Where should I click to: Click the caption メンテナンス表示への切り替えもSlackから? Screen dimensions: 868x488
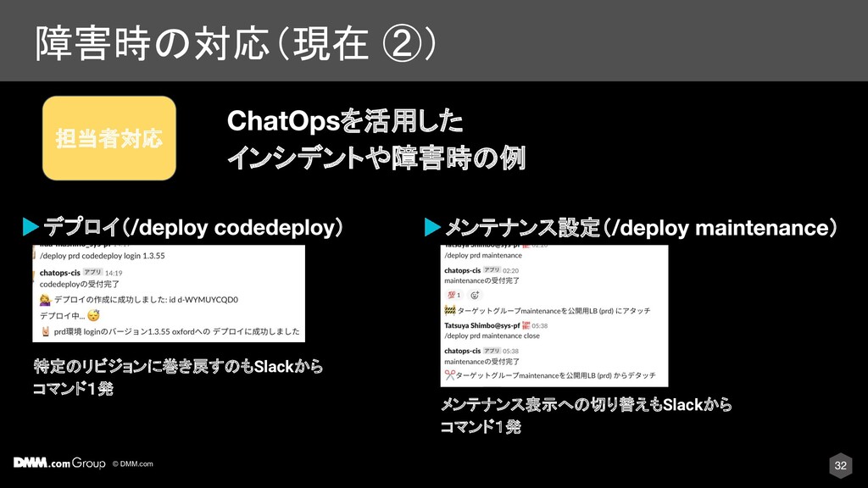pyautogui.click(x=587, y=404)
